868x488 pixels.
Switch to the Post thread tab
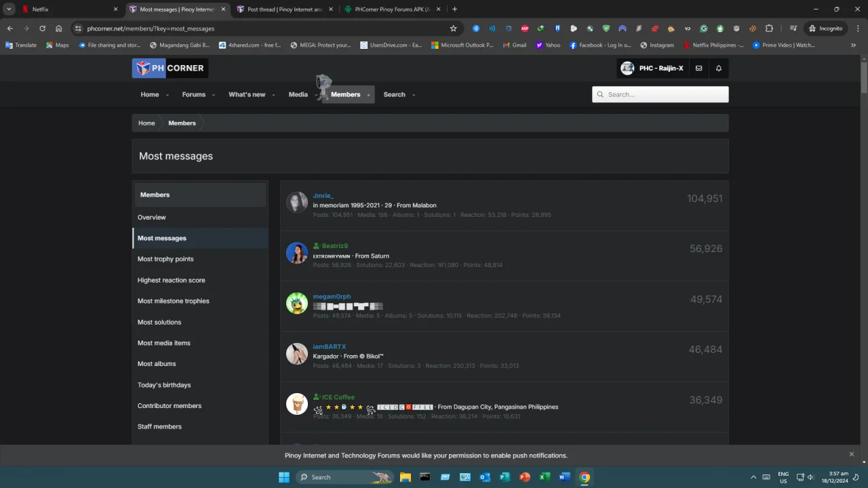pos(284,9)
